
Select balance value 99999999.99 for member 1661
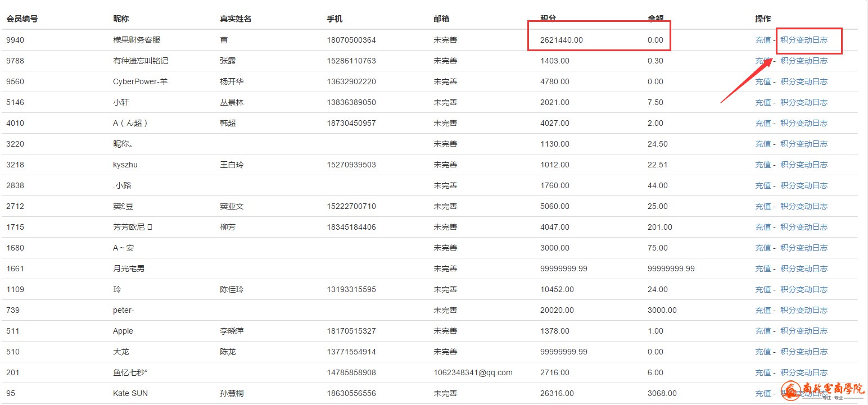(671, 269)
